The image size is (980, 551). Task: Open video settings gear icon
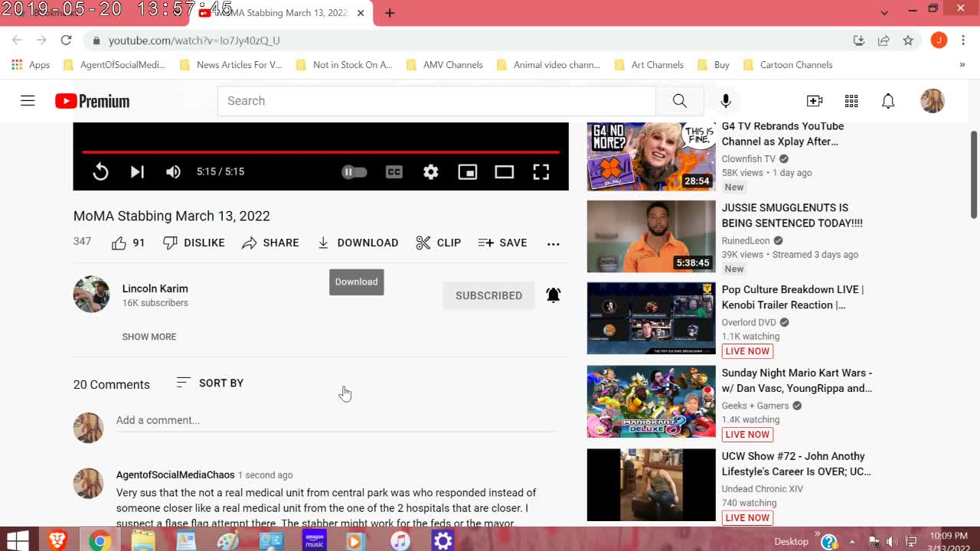(x=431, y=172)
